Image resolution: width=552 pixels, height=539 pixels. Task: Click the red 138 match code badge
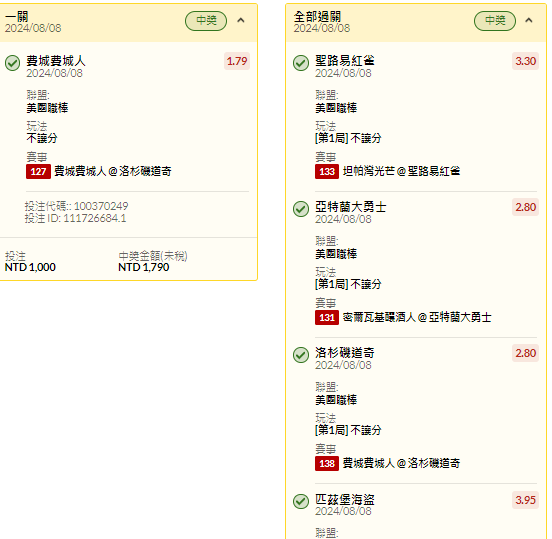click(x=327, y=464)
